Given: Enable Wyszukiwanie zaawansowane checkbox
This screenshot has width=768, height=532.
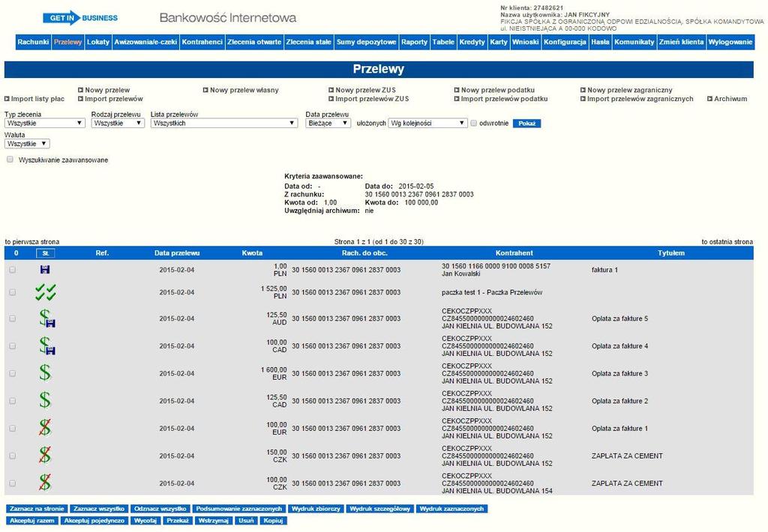Looking at the screenshot, I should coord(10,160).
